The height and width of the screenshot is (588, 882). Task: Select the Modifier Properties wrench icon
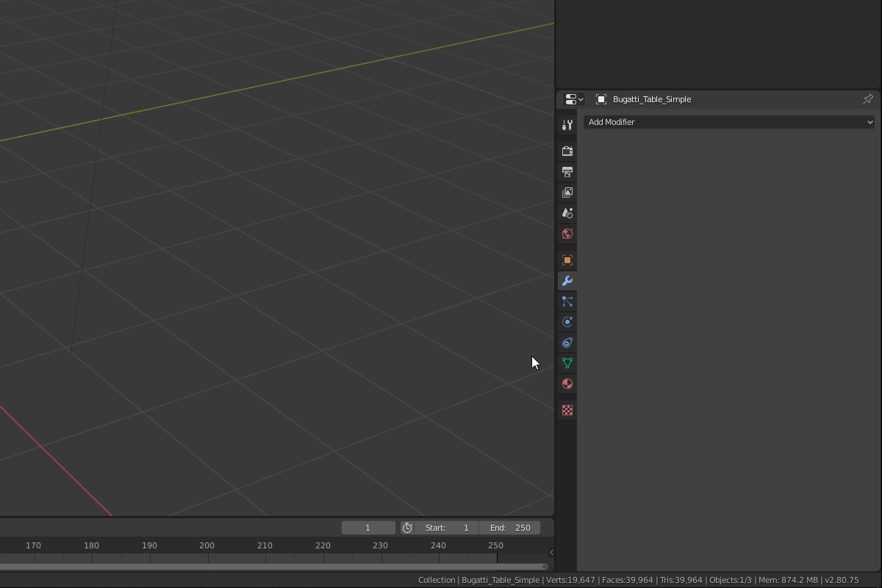(567, 280)
